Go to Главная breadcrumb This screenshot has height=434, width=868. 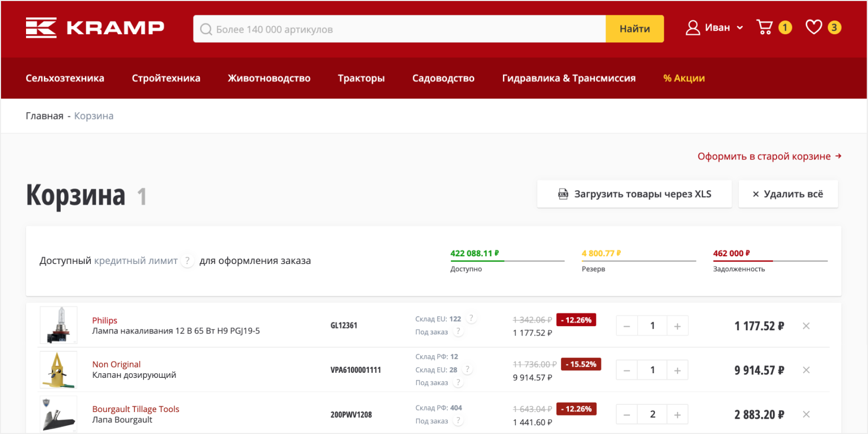(x=44, y=116)
